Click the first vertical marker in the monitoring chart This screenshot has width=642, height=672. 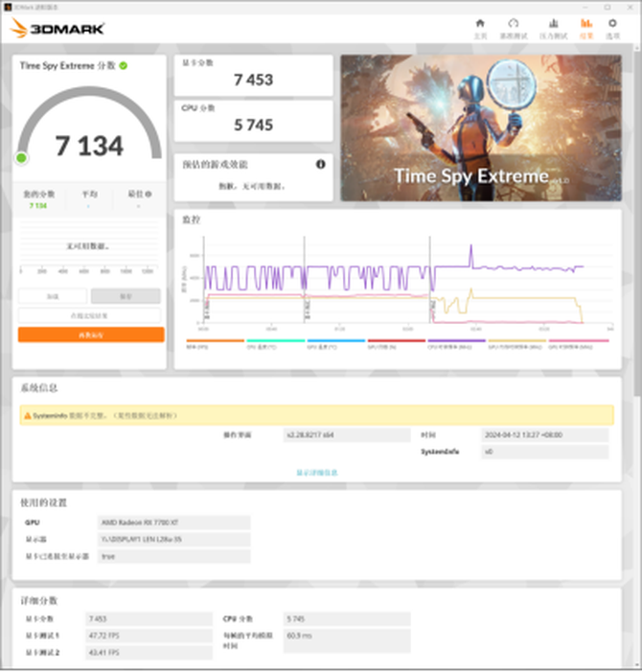coord(204,279)
